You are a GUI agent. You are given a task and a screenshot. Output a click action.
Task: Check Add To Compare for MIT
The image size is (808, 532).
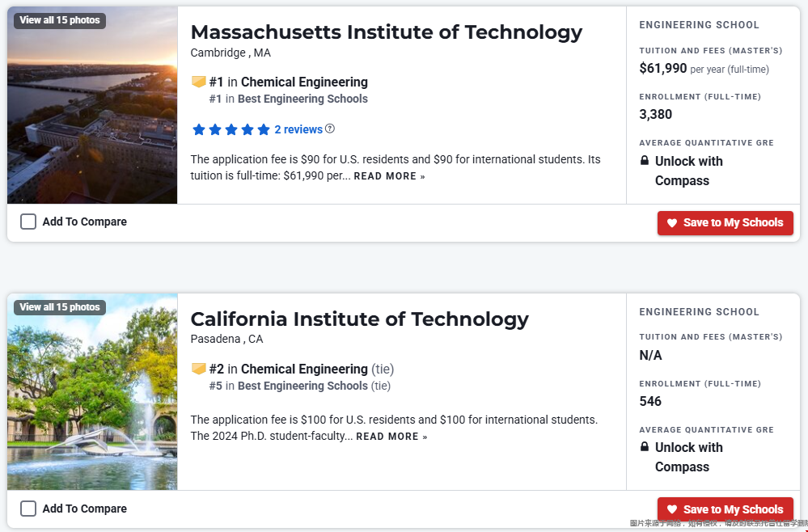click(x=28, y=222)
